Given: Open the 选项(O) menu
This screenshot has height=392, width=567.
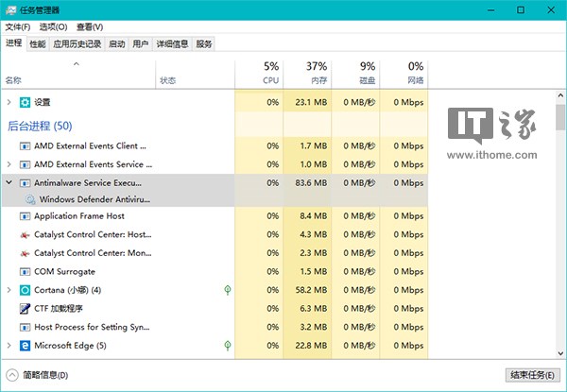Looking at the screenshot, I should point(54,27).
